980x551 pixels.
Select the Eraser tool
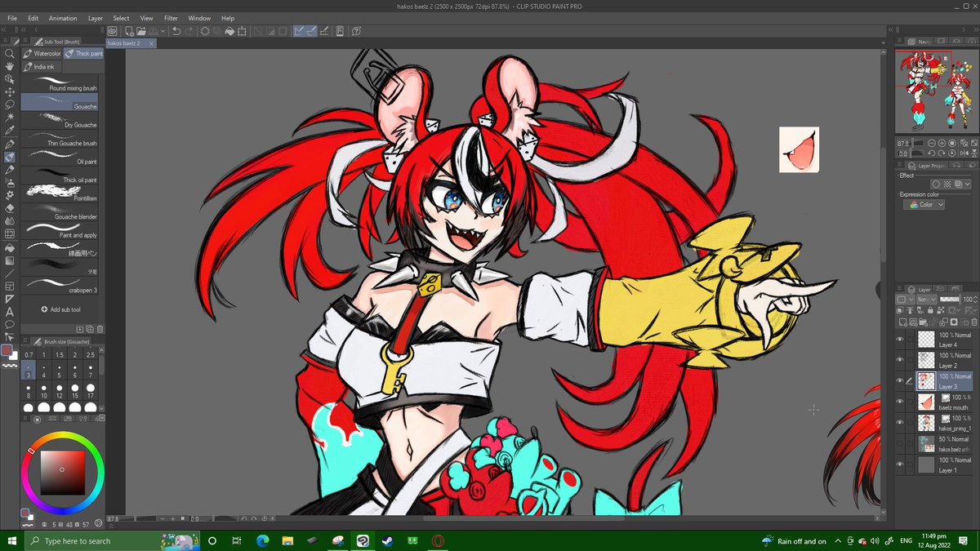click(x=10, y=208)
